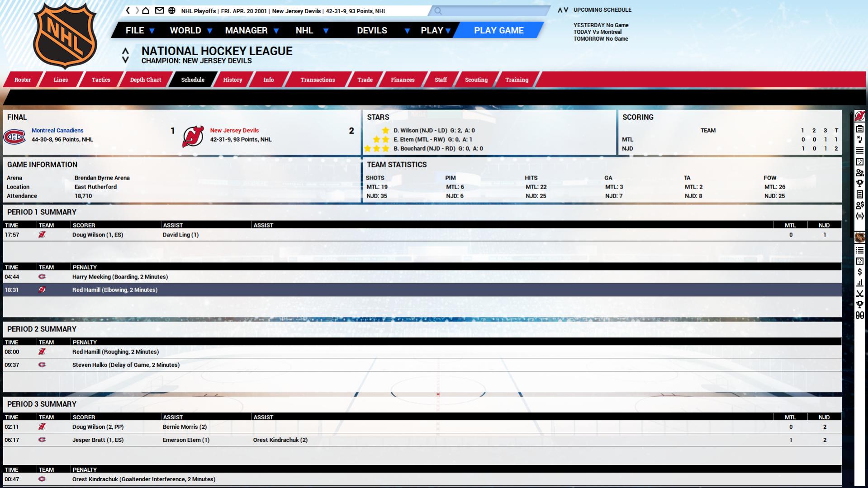868x488 pixels.
Task: Switch to the Tactics tab
Action: point(101,80)
